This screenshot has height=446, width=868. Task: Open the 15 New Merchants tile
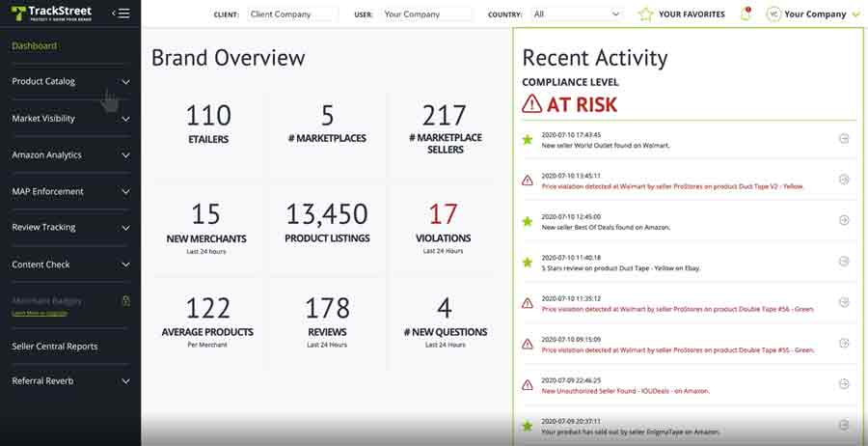[207, 228]
